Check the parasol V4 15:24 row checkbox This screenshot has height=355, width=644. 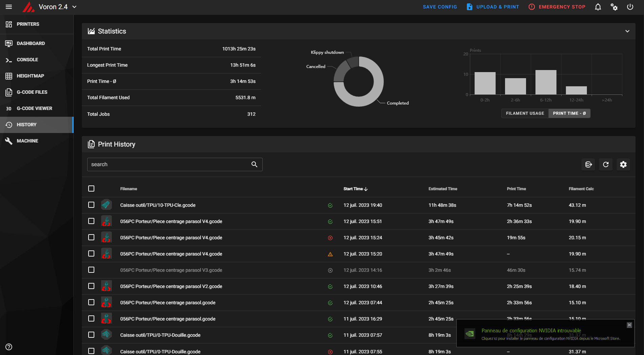91,237
